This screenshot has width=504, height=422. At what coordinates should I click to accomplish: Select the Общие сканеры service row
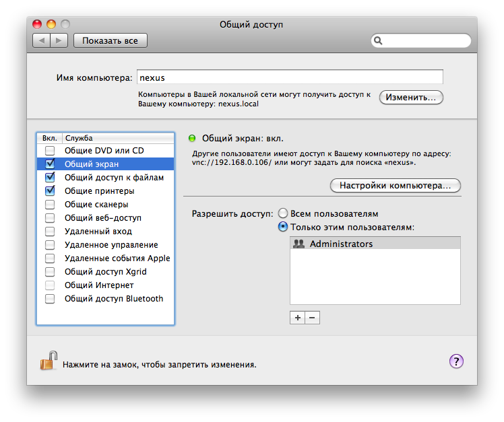pyautogui.click(x=105, y=204)
